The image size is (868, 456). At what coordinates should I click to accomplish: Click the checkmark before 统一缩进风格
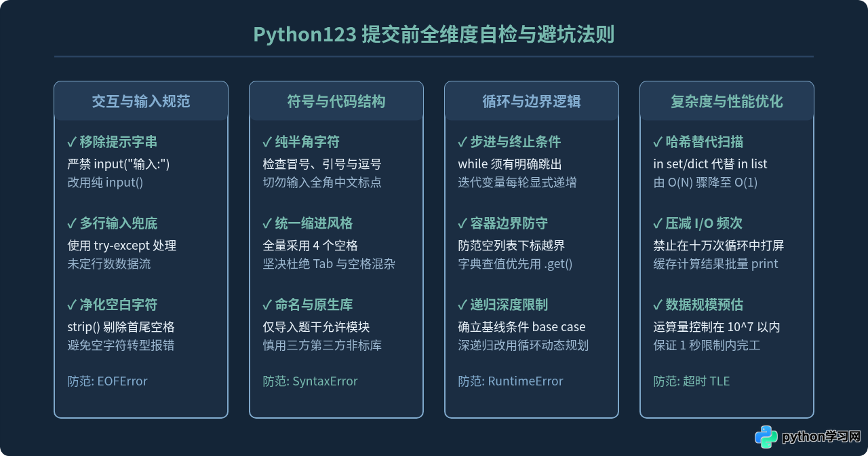[x=267, y=223]
